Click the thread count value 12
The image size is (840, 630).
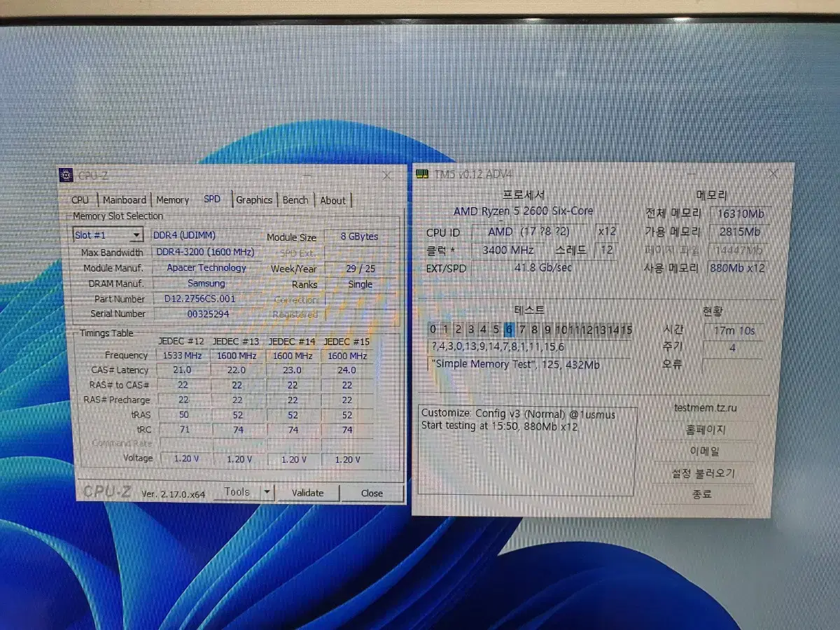pos(605,250)
